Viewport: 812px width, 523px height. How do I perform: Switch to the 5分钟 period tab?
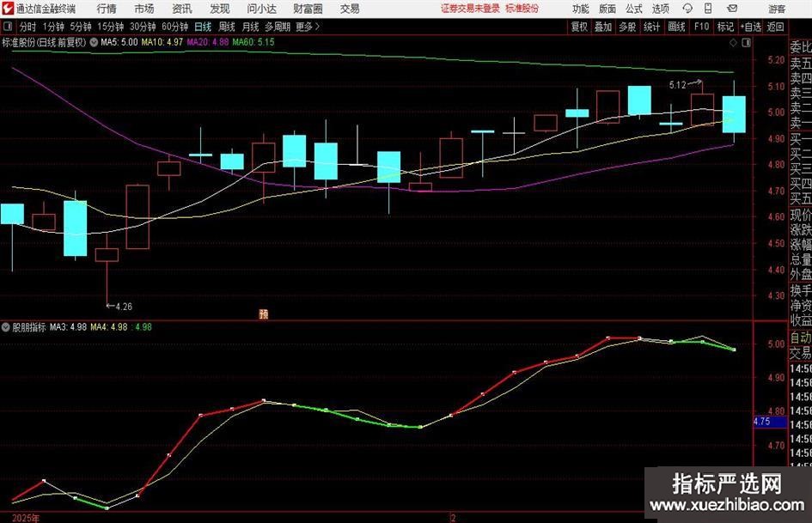(x=81, y=27)
